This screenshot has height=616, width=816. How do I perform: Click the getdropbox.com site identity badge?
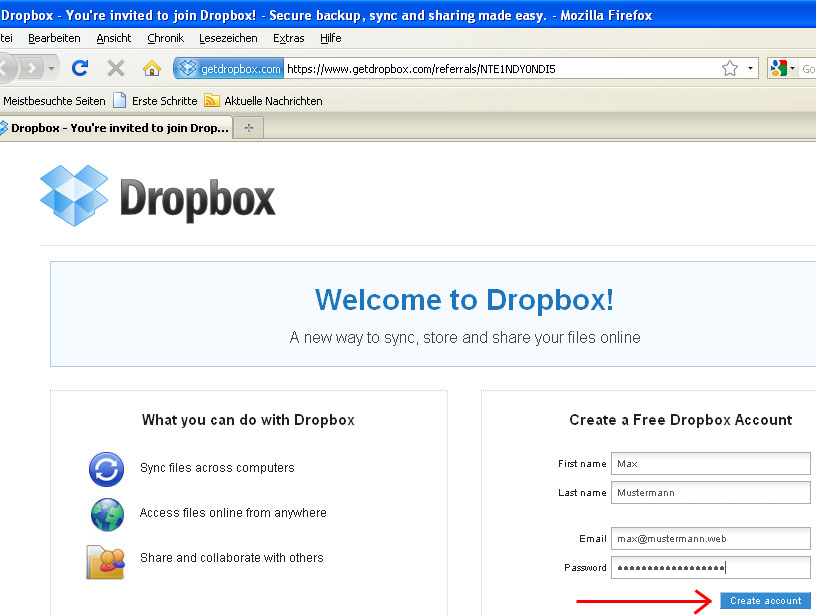point(229,69)
